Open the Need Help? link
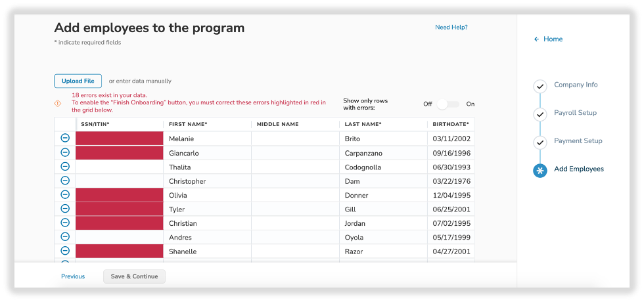 coord(451,28)
